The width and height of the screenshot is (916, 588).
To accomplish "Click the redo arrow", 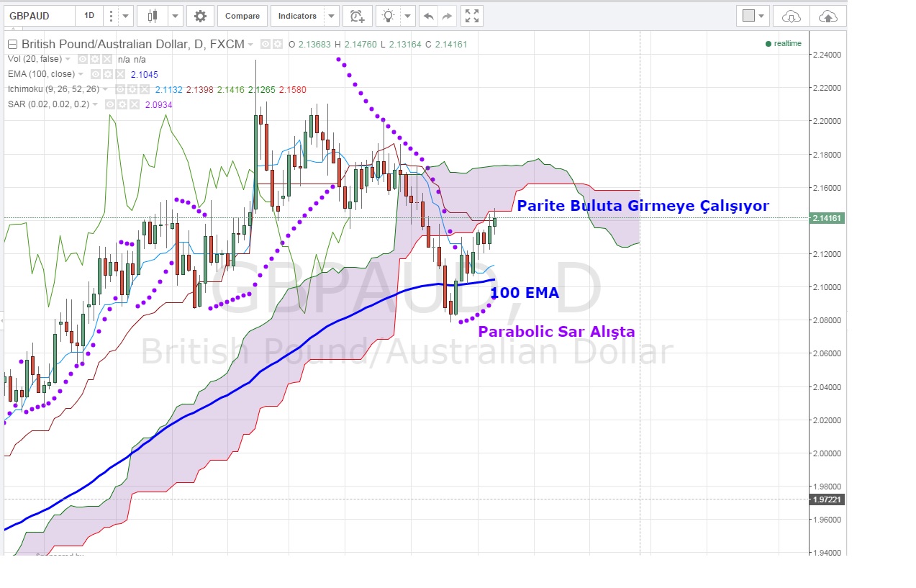I will pos(447,16).
